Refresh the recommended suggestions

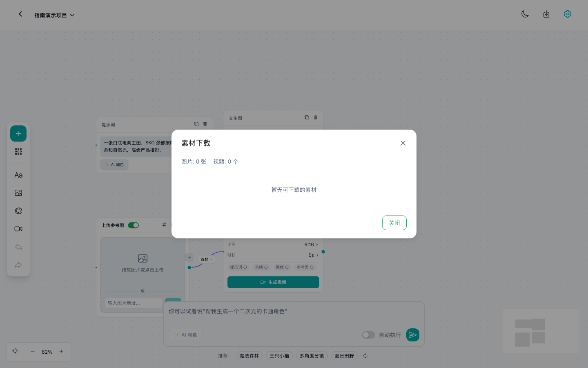(365, 356)
